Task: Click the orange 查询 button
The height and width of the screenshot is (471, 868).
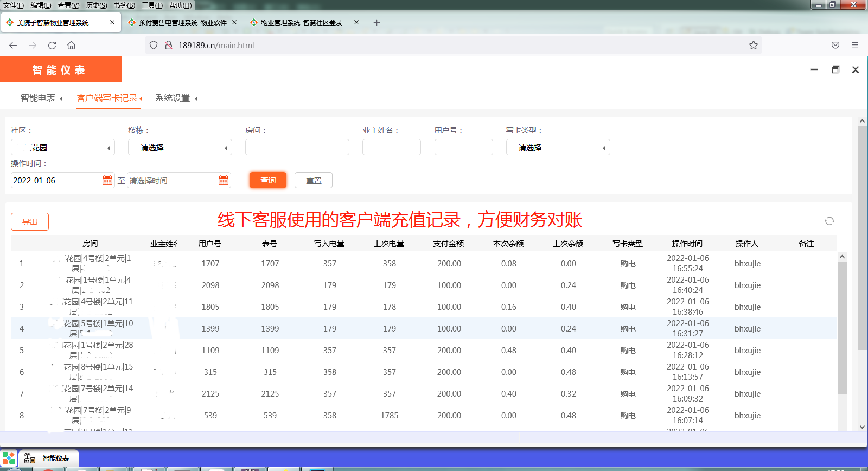Action: click(268, 180)
